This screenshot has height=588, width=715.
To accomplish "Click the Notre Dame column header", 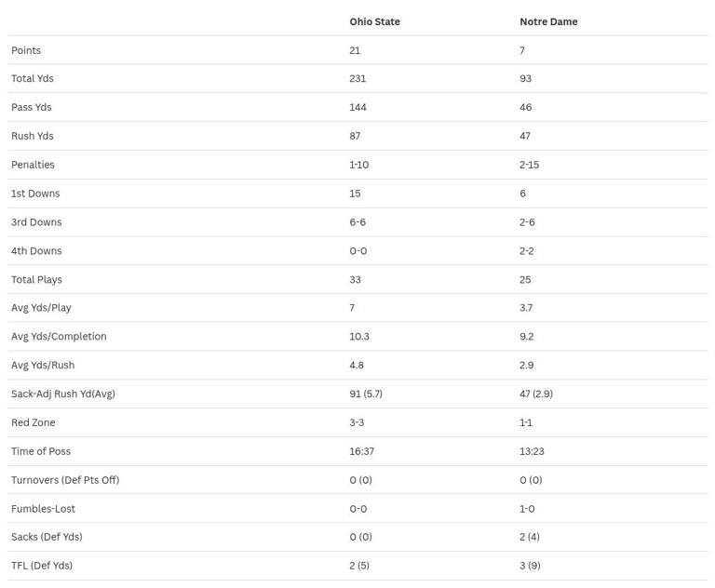I will (x=548, y=21).
